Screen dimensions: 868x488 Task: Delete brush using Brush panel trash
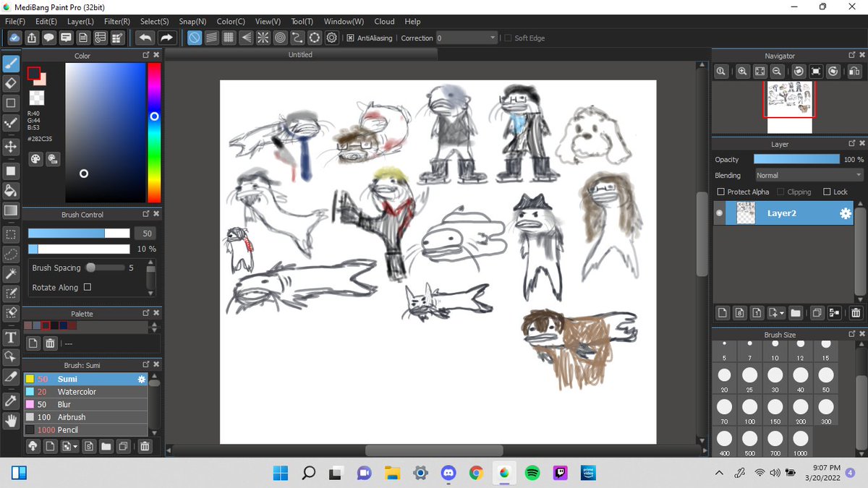(x=145, y=447)
